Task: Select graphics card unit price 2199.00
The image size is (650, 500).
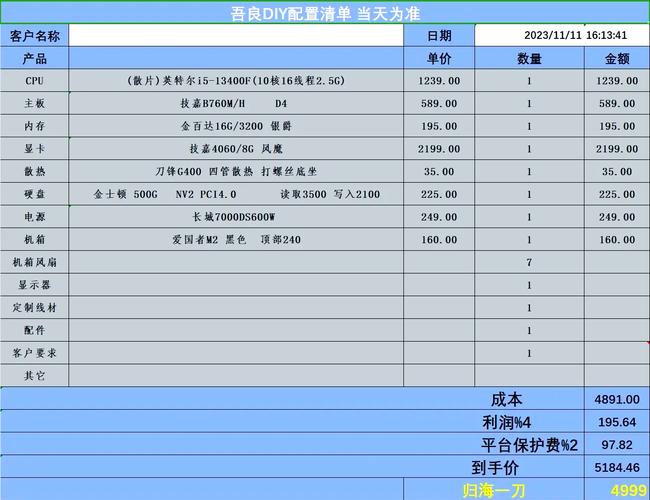Action: [439, 149]
